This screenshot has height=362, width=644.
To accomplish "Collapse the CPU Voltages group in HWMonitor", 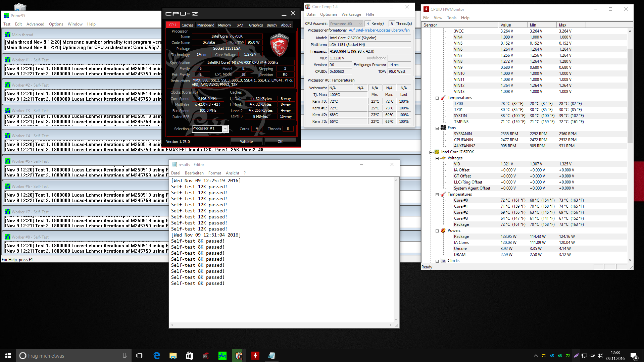I will click(x=437, y=158).
